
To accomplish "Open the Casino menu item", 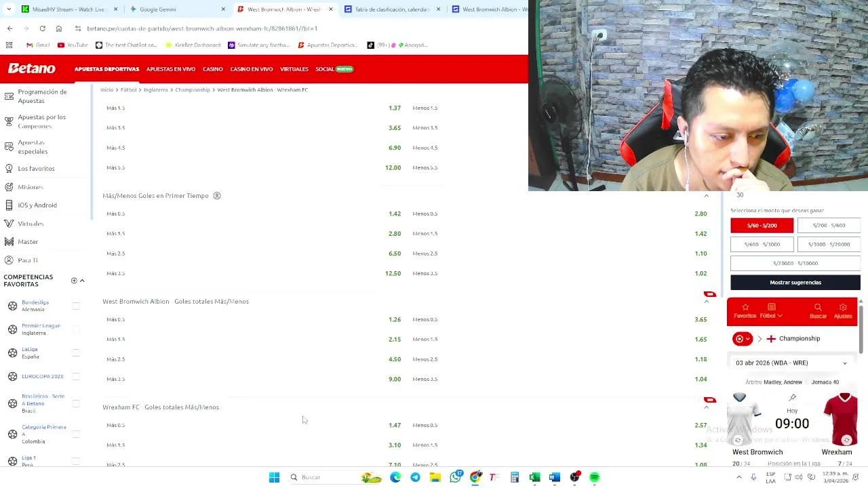I will coord(212,69).
